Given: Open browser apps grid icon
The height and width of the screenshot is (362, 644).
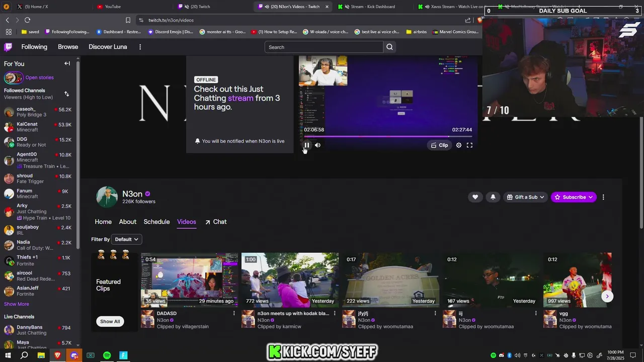Looking at the screenshot, I should 9,32.
